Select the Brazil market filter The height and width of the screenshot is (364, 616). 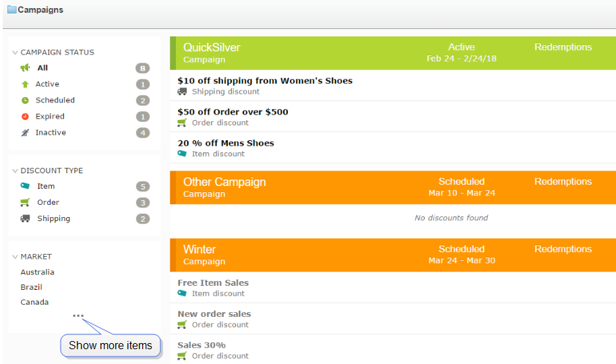tap(31, 287)
